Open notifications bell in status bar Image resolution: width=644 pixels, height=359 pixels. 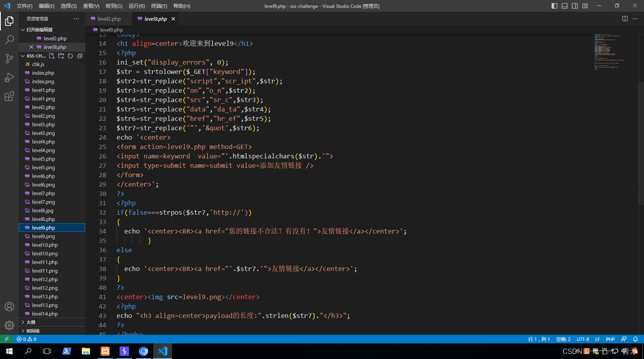click(635, 339)
